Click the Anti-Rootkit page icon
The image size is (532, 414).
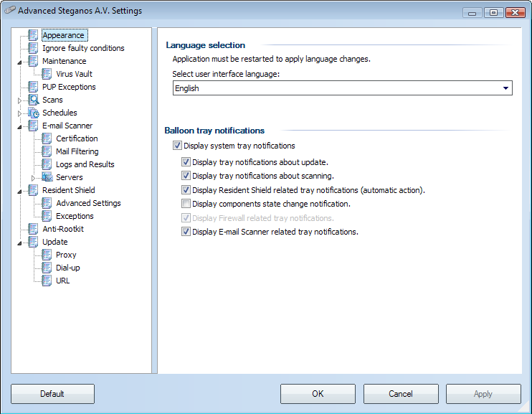33,229
